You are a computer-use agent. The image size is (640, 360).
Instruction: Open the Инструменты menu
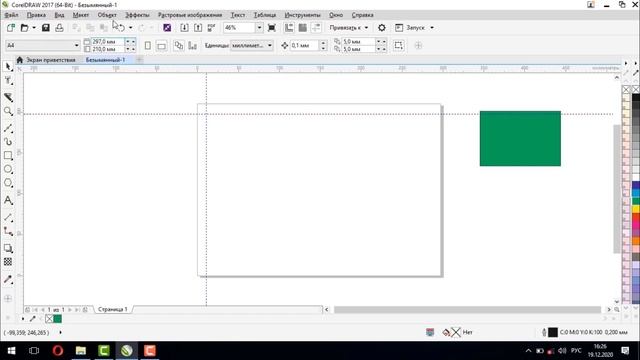coord(302,15)
